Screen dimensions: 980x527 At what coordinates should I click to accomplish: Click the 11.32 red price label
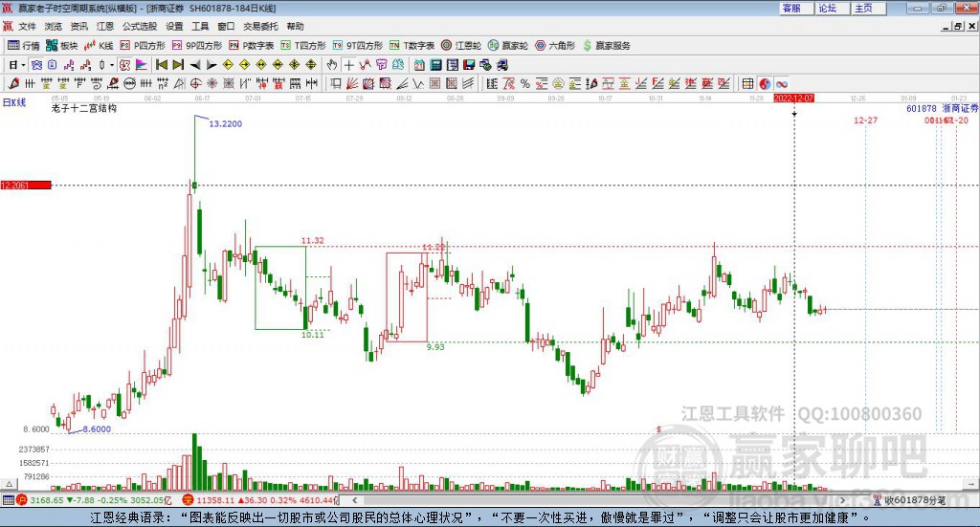tap(313, 240)
